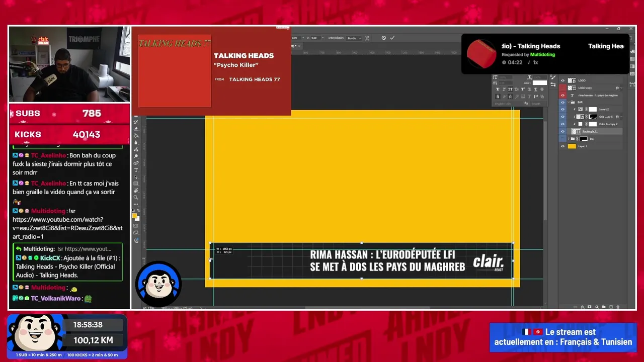Show the hidden LOGO copy layer
Screen dimensions: 644x362
(562, 88)
